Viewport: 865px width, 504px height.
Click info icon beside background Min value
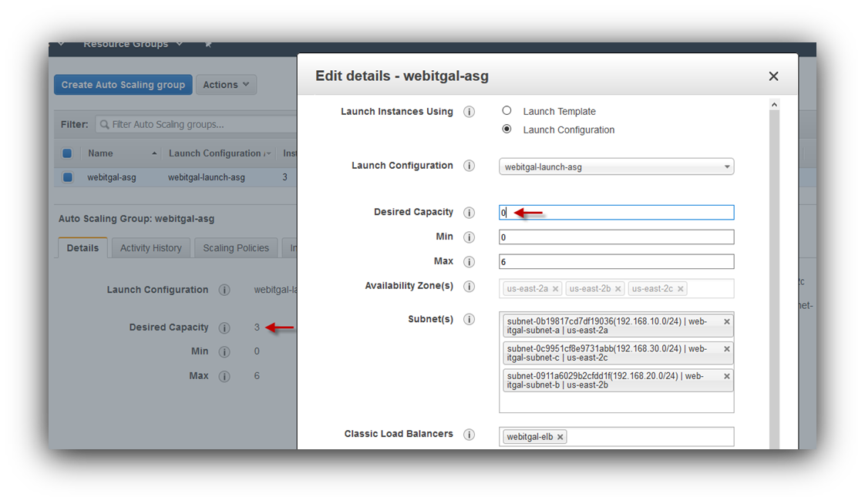tap(224, 352)
